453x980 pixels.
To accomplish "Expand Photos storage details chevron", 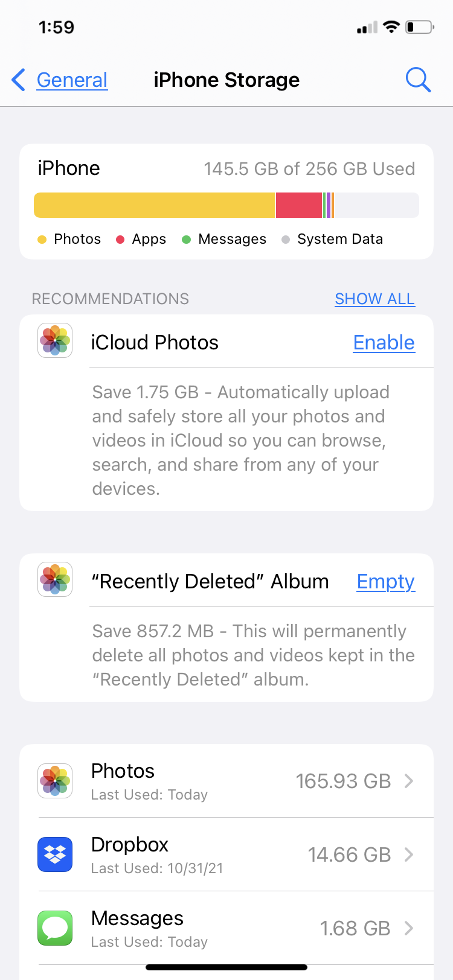I will (409, 781).
